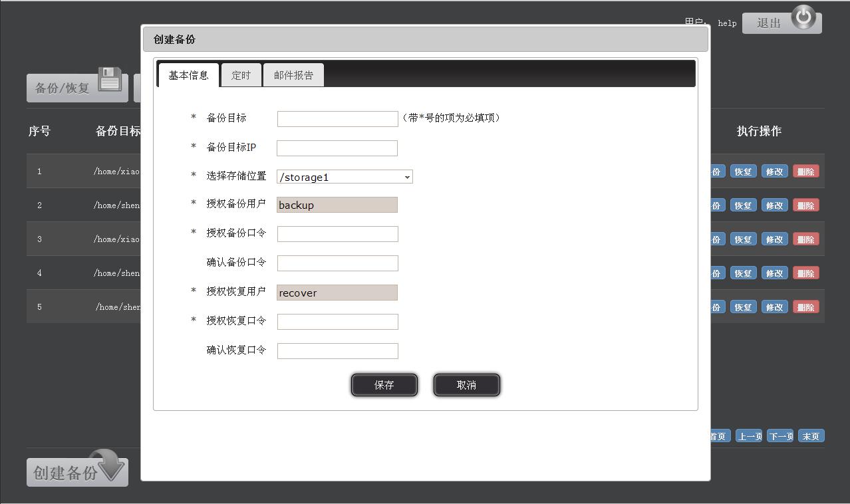Open the 邮件报告 email report tab
Screen dimensions: 850x504
(293, 75)
